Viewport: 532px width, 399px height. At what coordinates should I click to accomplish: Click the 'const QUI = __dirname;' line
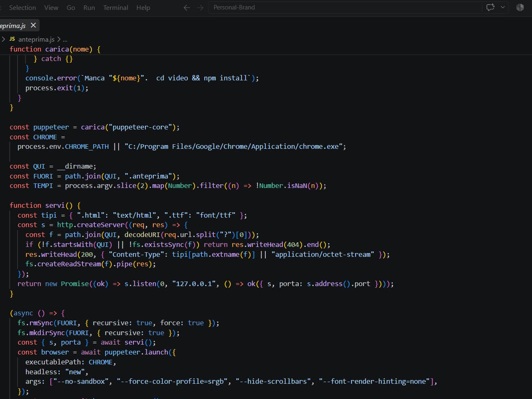[53, 166]
